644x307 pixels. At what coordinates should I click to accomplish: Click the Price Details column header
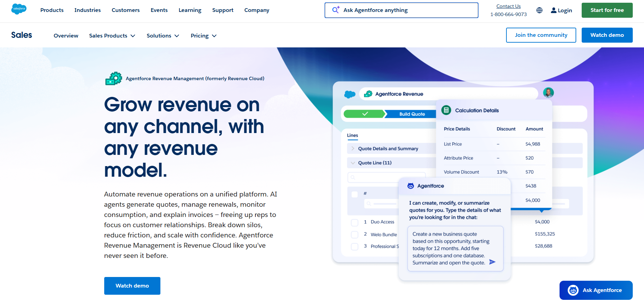tap(457, 129)
